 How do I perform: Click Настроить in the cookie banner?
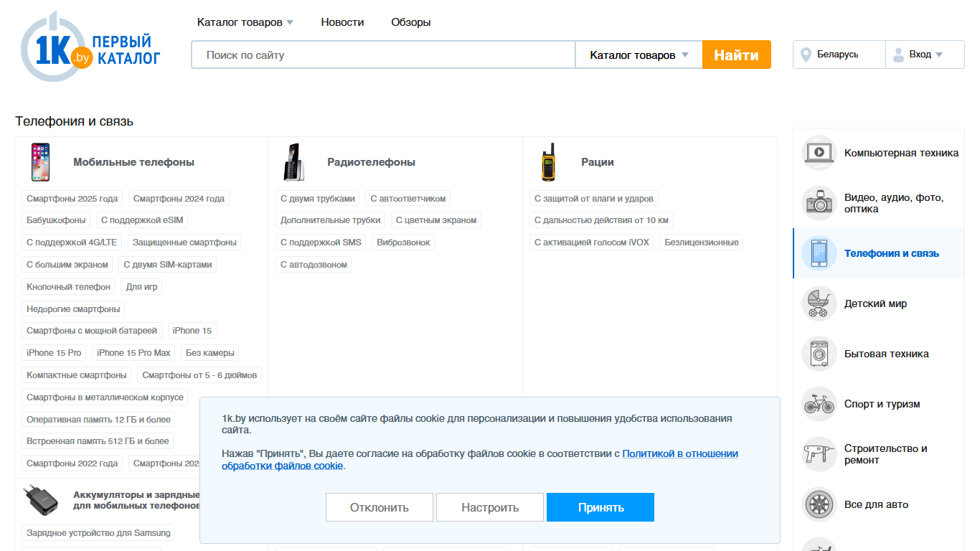coord(490,507)
